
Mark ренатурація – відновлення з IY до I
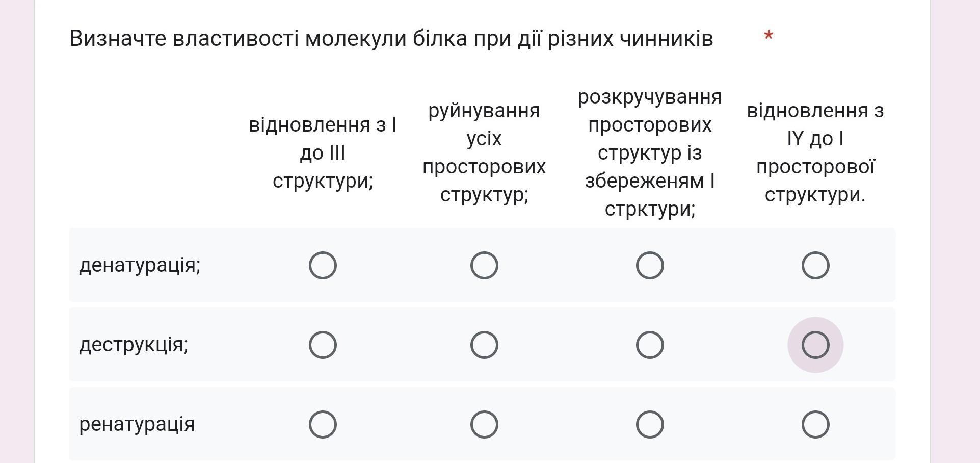click(815, 425)
